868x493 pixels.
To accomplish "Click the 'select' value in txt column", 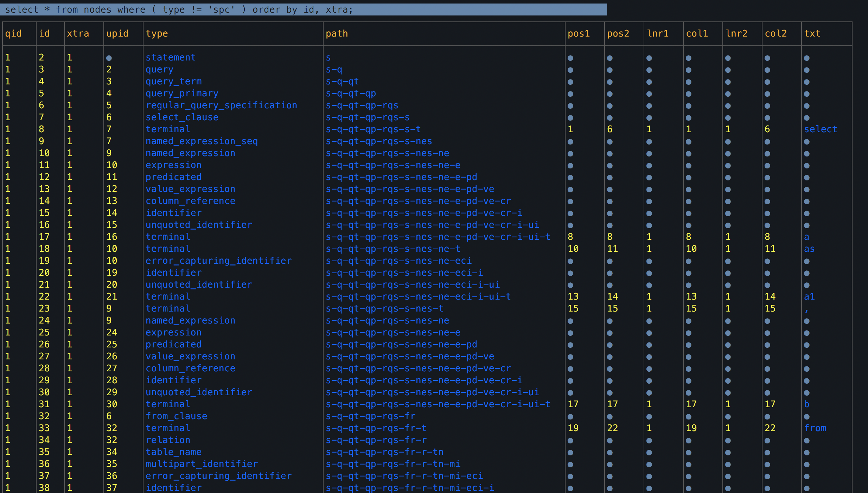I will tap(820, 129).
